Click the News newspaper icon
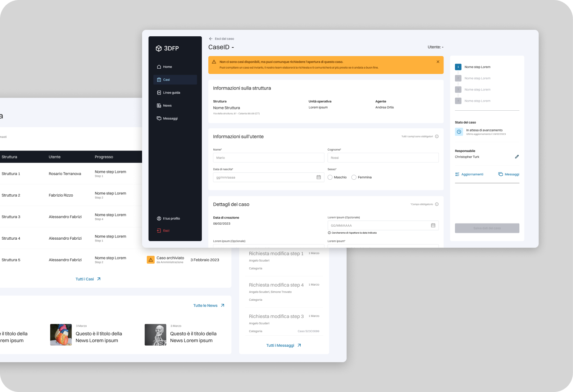 [x=159, y=106]
